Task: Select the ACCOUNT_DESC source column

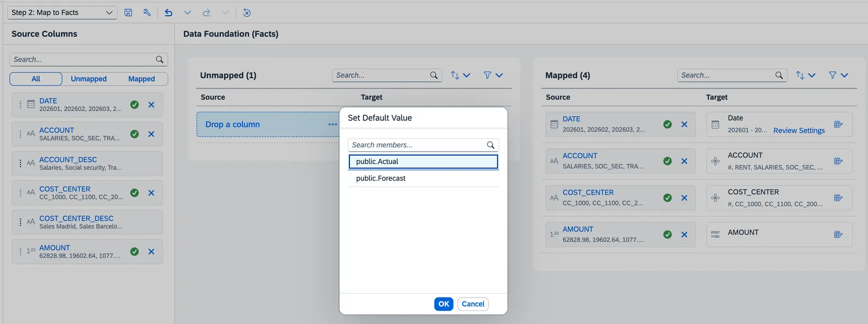Action: pos(87,163)
